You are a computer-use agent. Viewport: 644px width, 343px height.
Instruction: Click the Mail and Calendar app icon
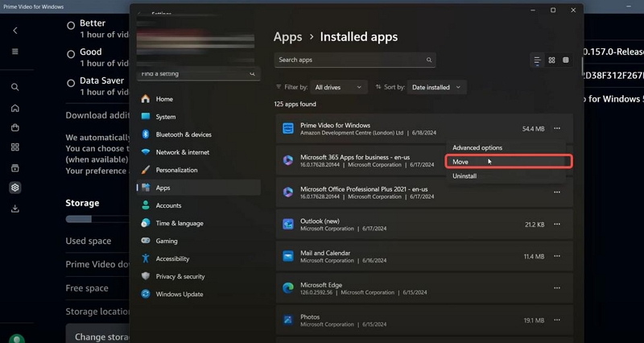pos(288,256)
